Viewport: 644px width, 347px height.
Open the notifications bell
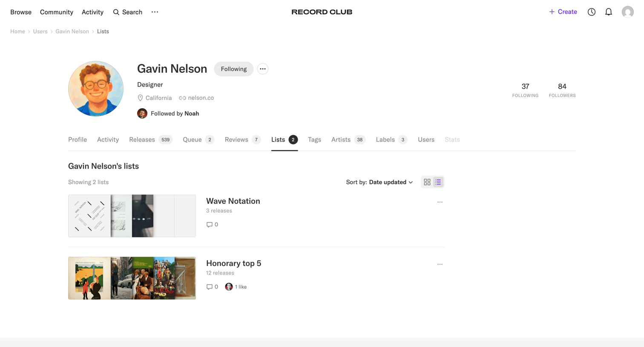tap(609, 12)
